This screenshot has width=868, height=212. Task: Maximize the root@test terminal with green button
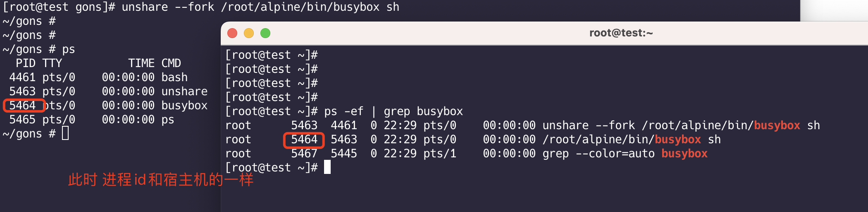pyautogui.click(x=265, y=33)
